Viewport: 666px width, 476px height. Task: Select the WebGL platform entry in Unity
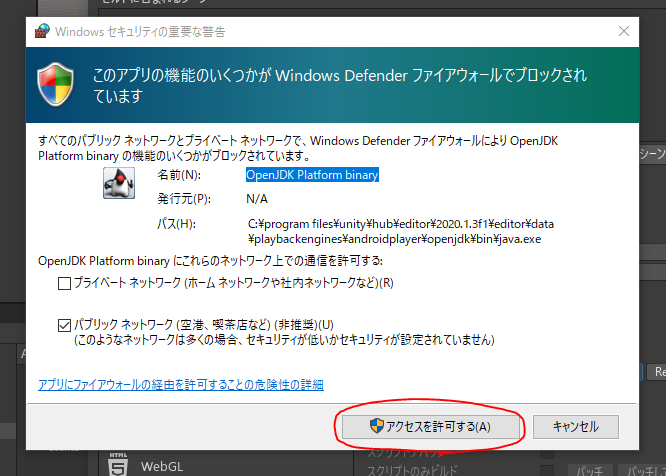coord(162,466)
